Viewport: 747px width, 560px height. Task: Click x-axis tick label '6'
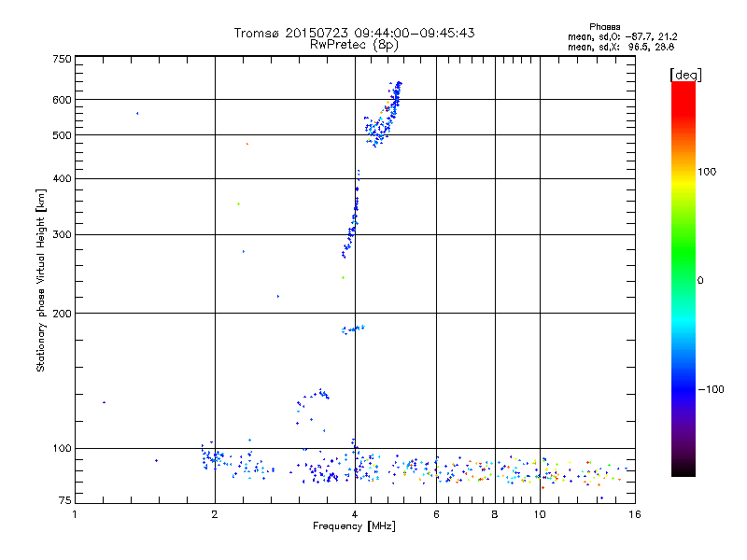(436, 514)
